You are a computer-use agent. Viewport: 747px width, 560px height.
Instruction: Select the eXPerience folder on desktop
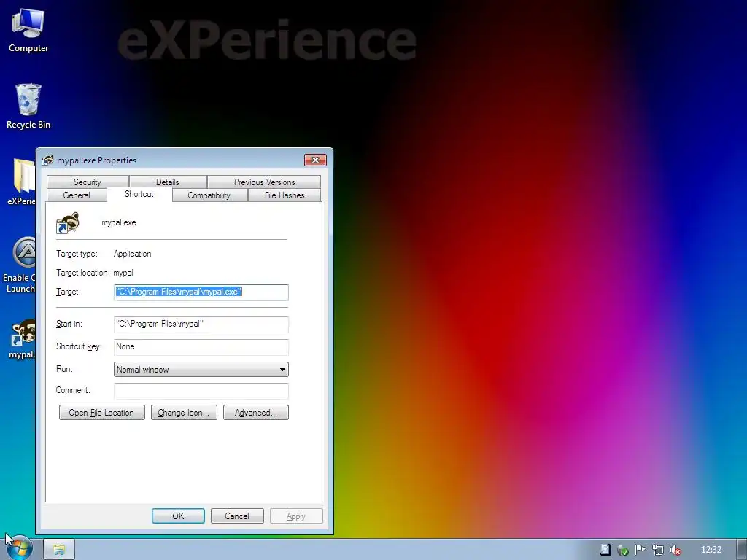pos(21,182)
